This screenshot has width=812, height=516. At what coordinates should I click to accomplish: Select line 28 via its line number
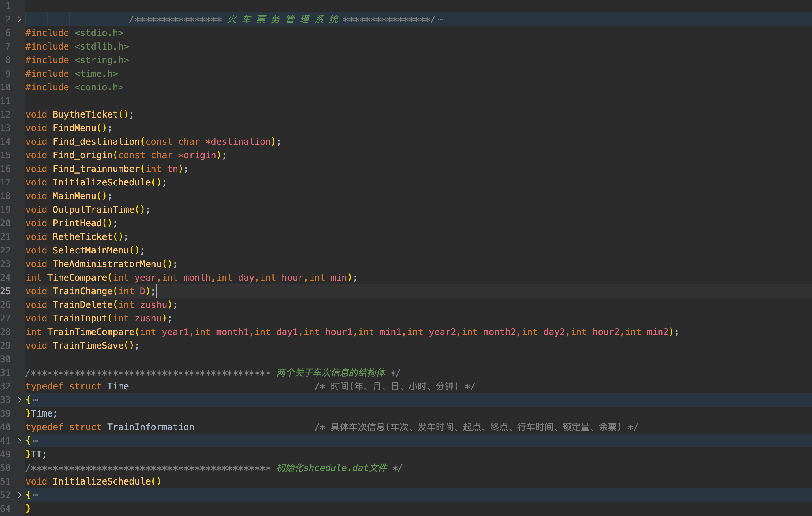tap(6, 332)
